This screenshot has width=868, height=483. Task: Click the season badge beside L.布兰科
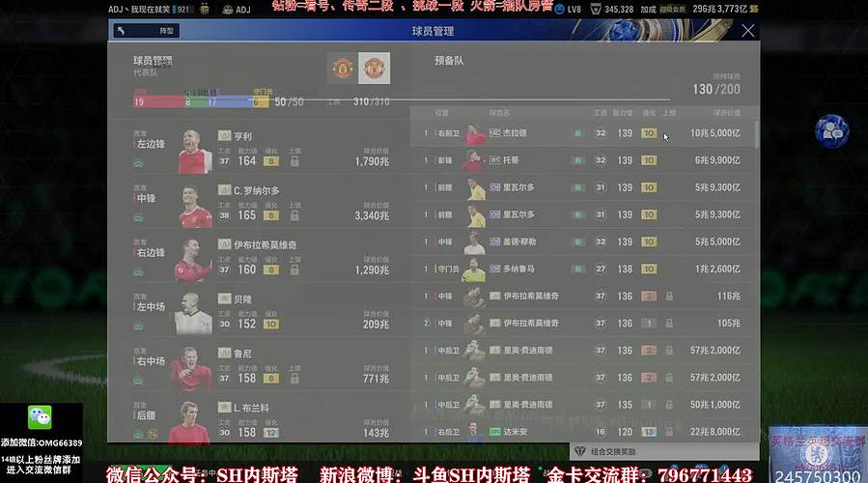coord(224,407)
